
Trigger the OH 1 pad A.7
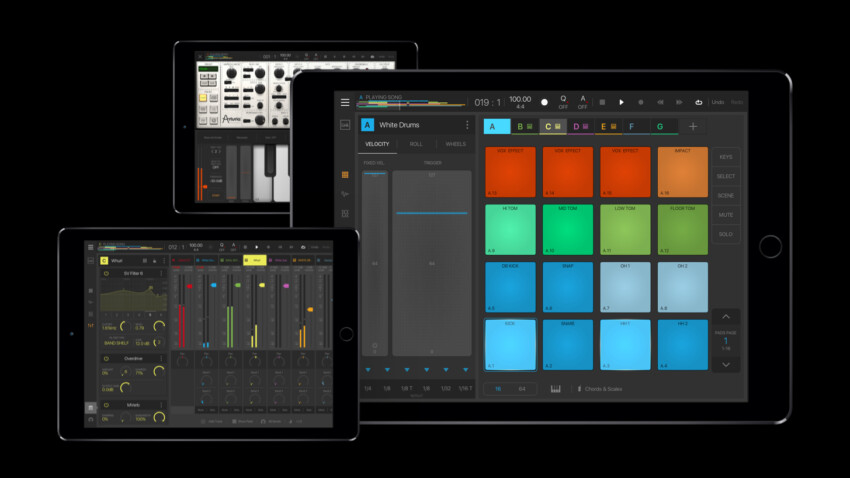(625, 287)
